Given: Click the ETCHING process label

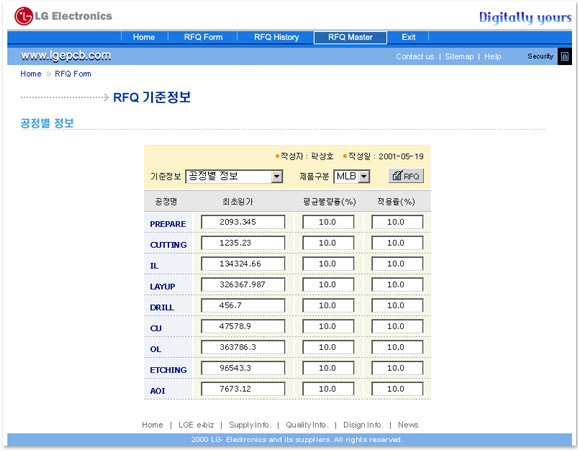Looking at the screenshot, I should (x=168, y=370).
